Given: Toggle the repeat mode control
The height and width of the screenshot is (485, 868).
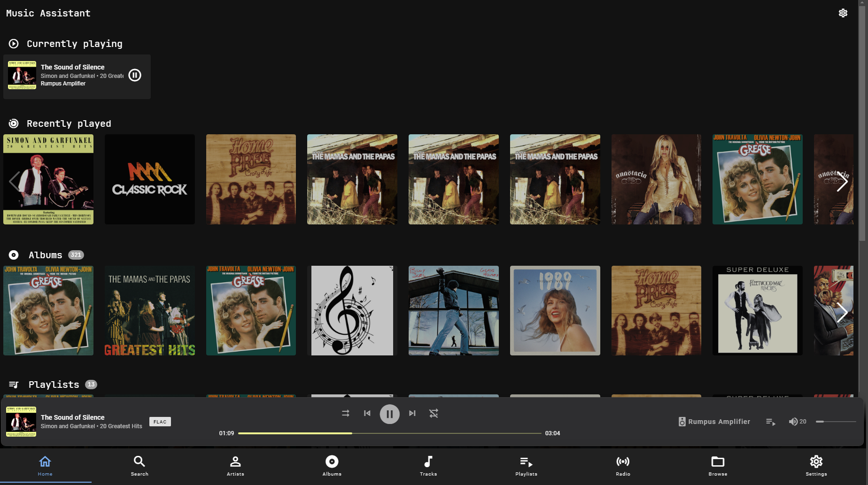Looking at the screenshot, I should (345, 413).
